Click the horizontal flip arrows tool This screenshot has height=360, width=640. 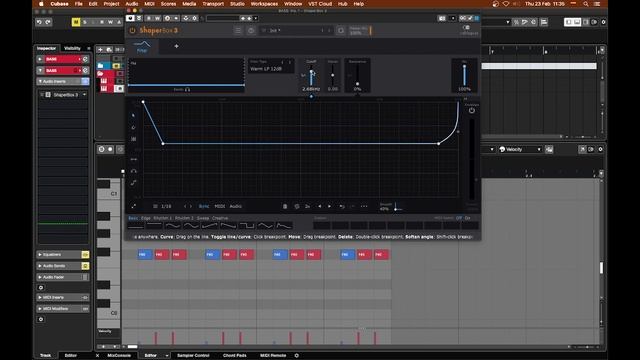pos(133,159)
